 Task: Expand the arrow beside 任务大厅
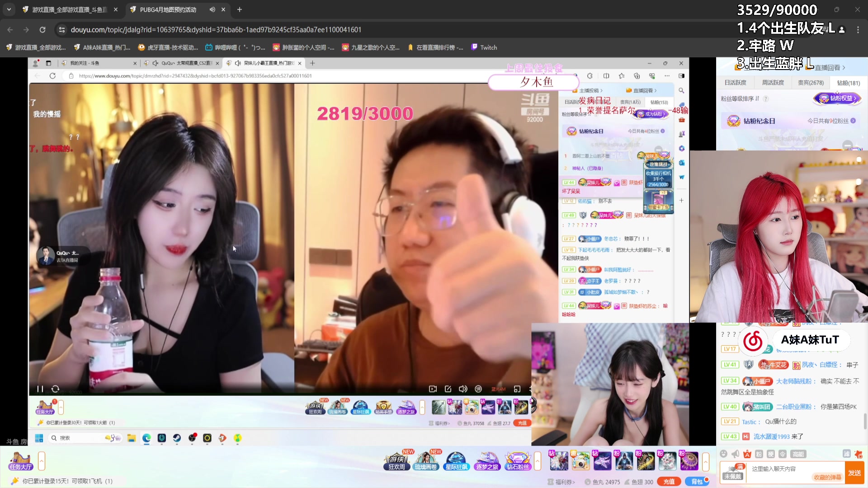[42, 461]
